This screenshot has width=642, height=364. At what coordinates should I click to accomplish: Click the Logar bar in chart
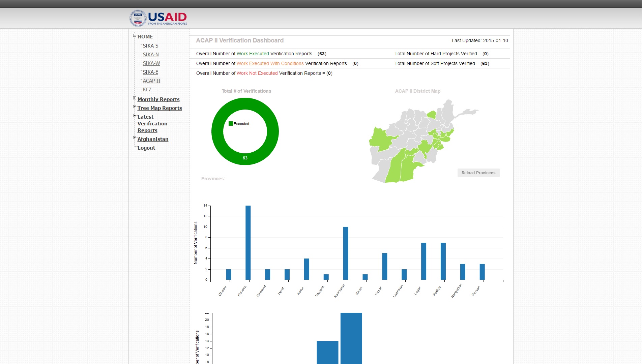[x=424, y=261]
